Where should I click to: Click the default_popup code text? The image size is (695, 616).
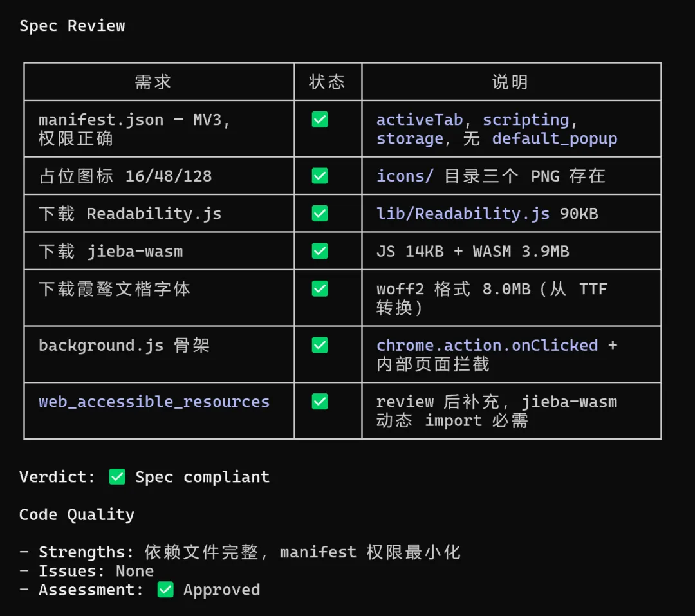point(555,138)
